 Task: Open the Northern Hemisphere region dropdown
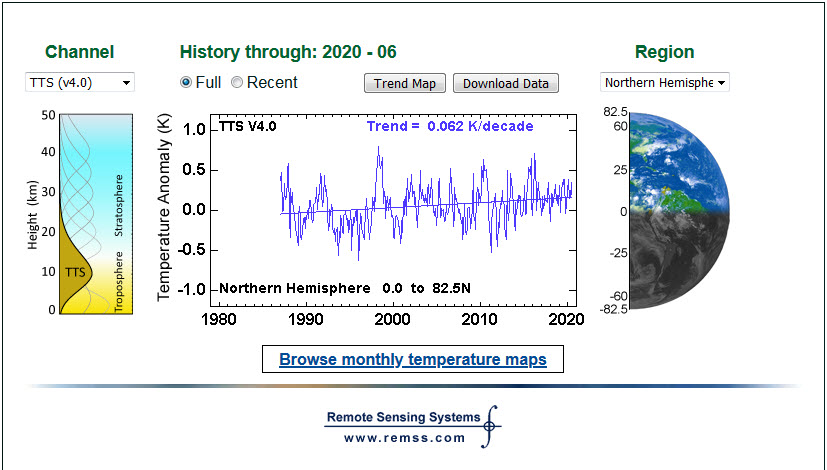point(665,82)
